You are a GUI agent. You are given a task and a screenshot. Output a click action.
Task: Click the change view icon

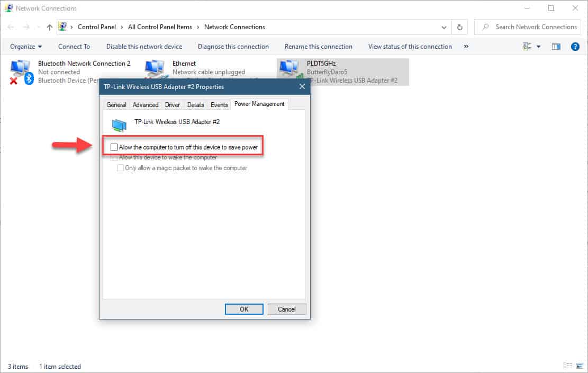tap(527, 47)
